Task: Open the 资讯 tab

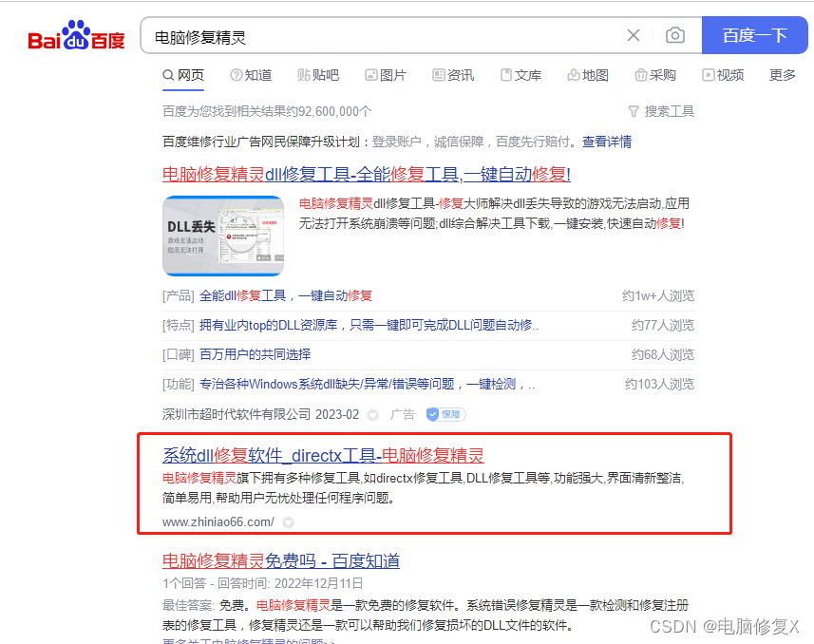Action: tap(453, 75)
